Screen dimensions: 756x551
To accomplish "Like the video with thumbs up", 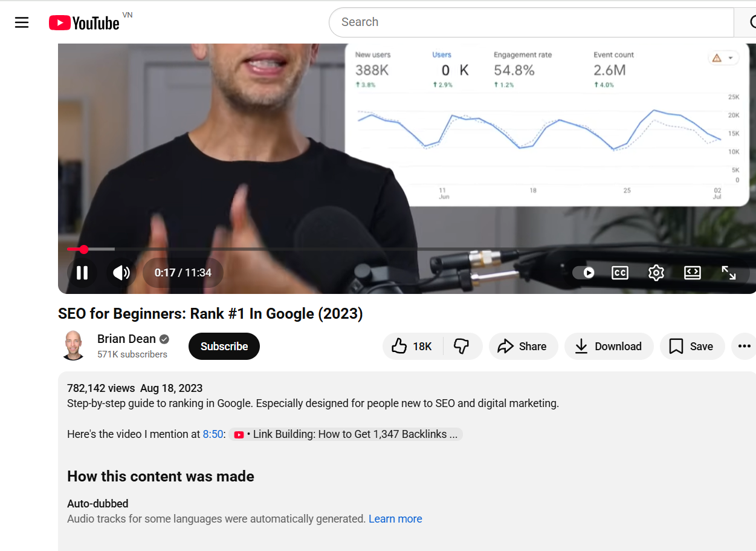I will tap(413, 347).
